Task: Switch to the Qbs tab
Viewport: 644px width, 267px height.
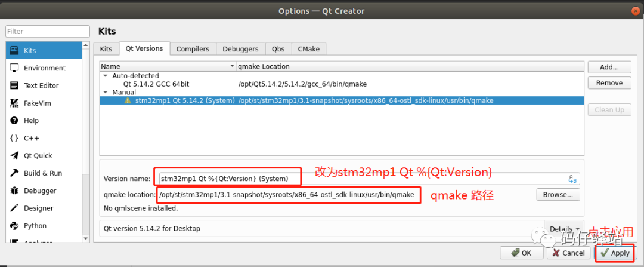Action: coord(278,48)
